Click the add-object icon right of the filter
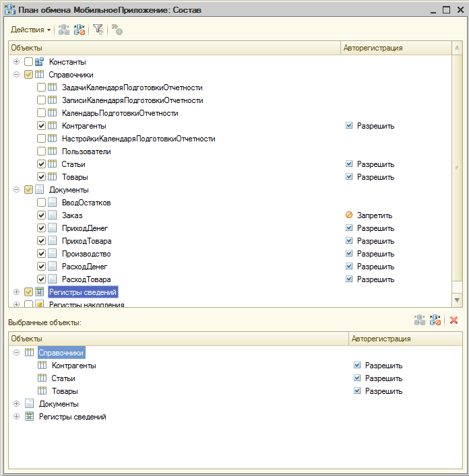The width and height of the screenshot is (469, 476). tap(117, 30)
